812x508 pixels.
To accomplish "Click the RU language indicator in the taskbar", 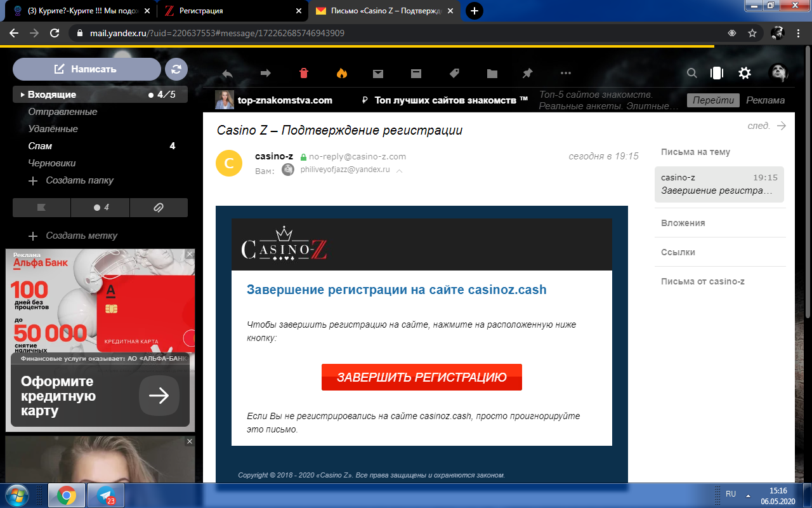I will (x=731, y=494).
